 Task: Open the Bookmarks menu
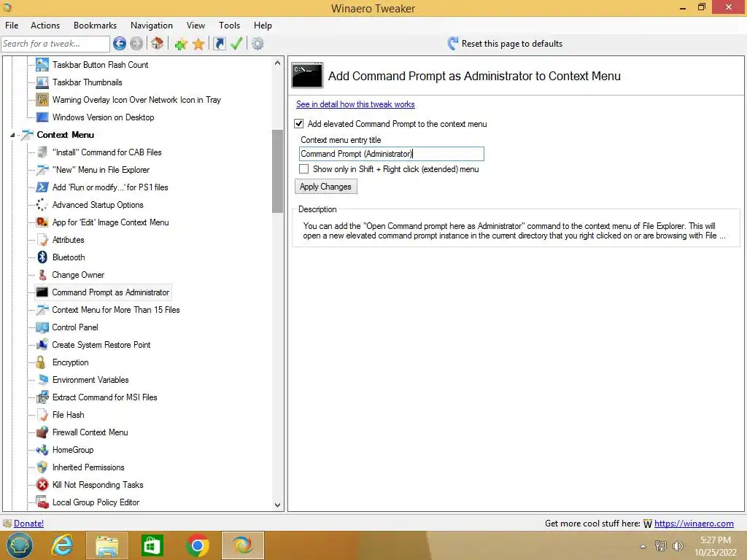pos(96,26)
